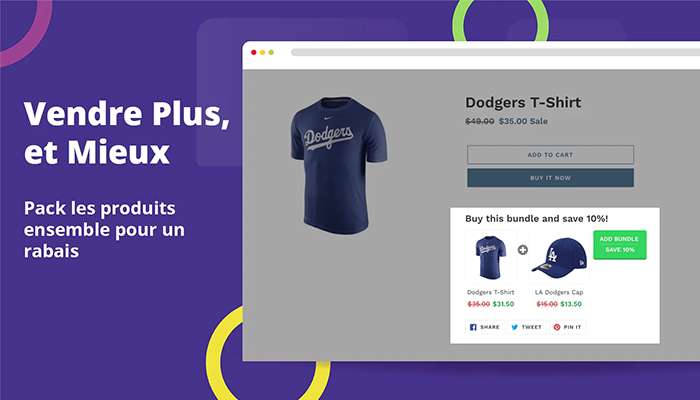Open the Dodgers T-Shirt bundle thumbnail
This screenshot has height=400, width=700.
pyautogui.click(x=491, y=257)
